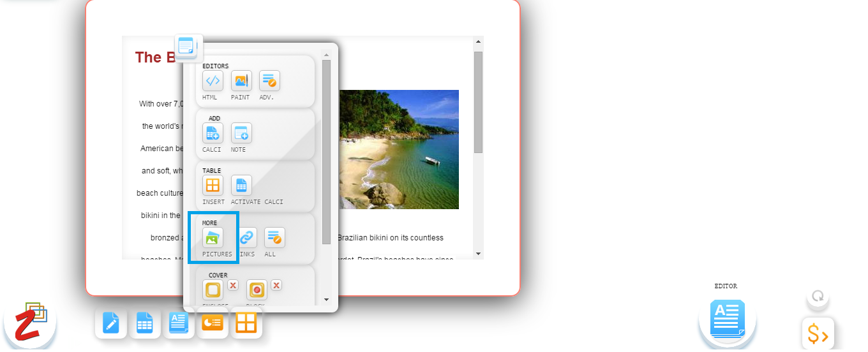This screenshot has height=352, width=868.
Task: Insert a table via INSERT icon
Action: coord(213,186)
